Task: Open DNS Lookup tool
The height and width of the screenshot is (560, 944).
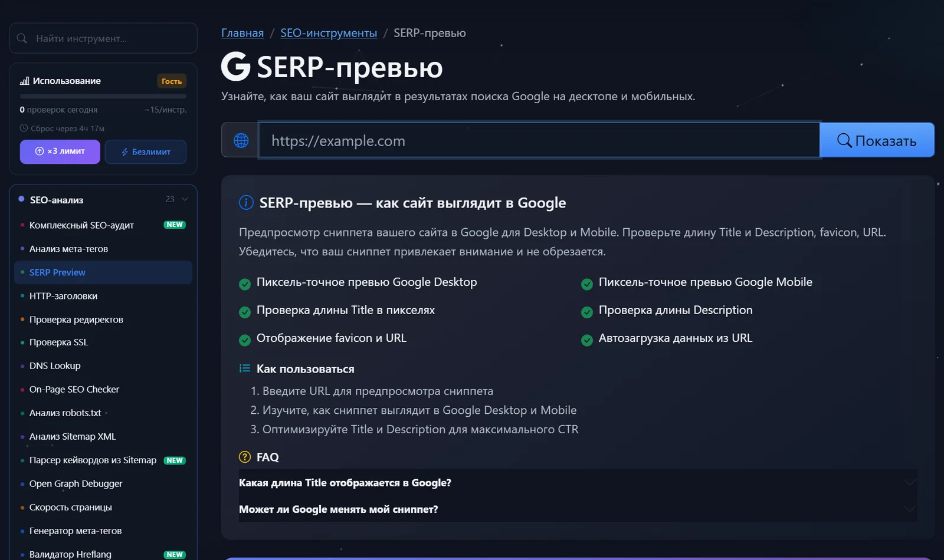Action: pos(103,365)
